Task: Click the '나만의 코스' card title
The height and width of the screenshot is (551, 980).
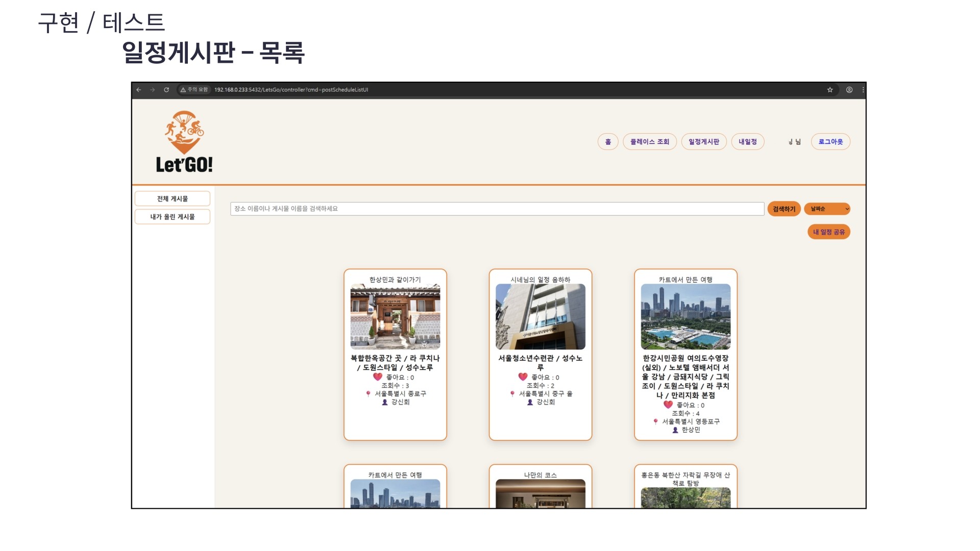Action: tap(541, 475)
